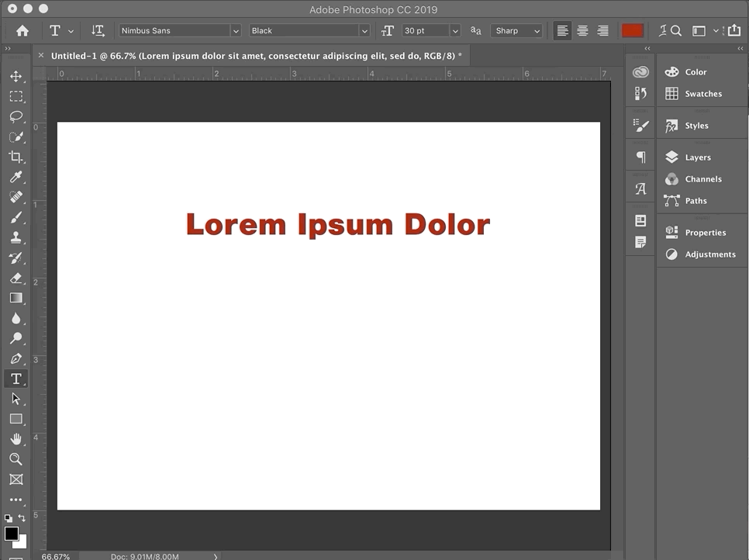This screenshot has height=560, width=749.
Task: Select the Crop tool
Action: (16, 157)
